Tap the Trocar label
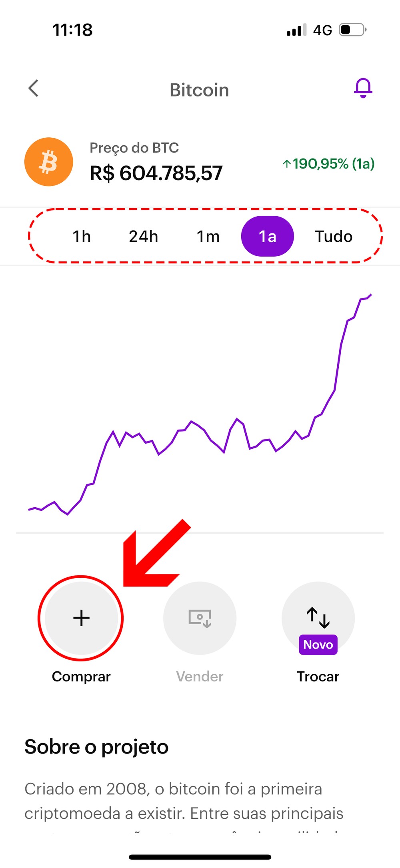Viewport: 400px width, 868px height. (x=318, y=677)
